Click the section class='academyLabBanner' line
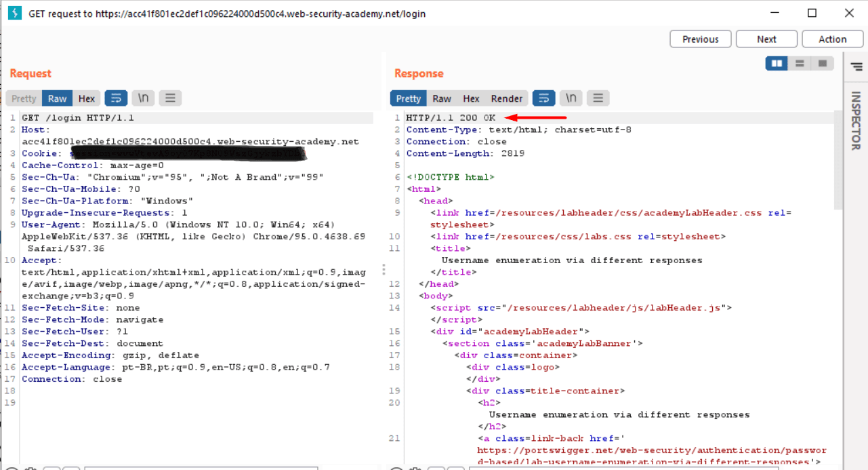This screenshot has width=868, height=470. pos(543,343)
